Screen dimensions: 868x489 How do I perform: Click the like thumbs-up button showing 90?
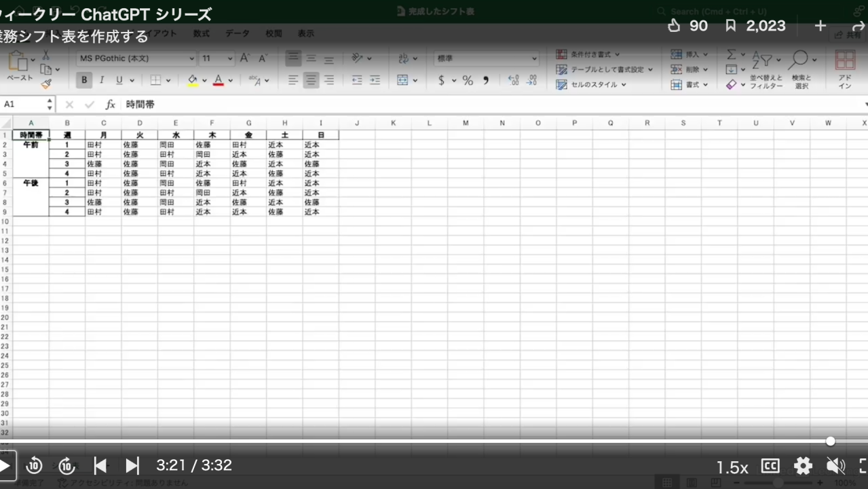tap(687, 26)
